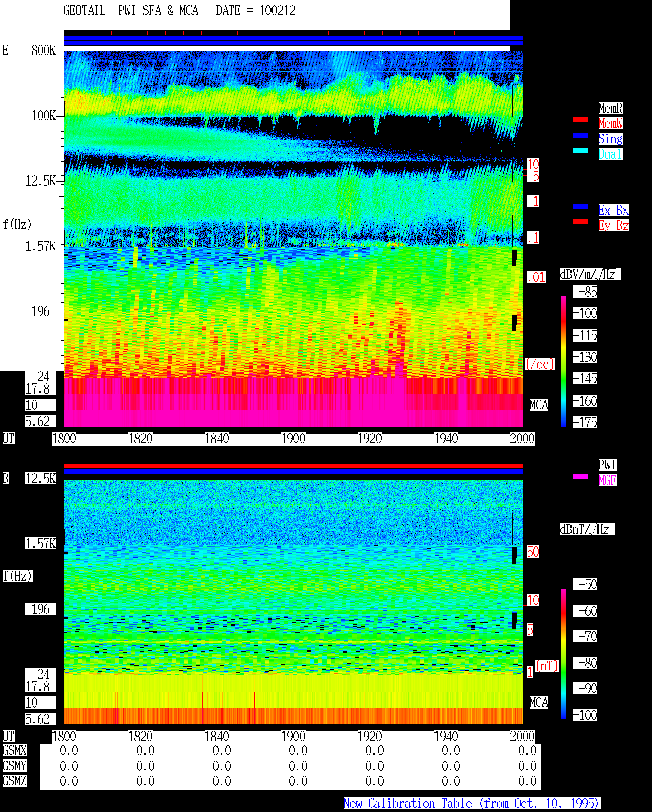Click the MemW legend label
The image size is (652, 812).
point(610,123)
